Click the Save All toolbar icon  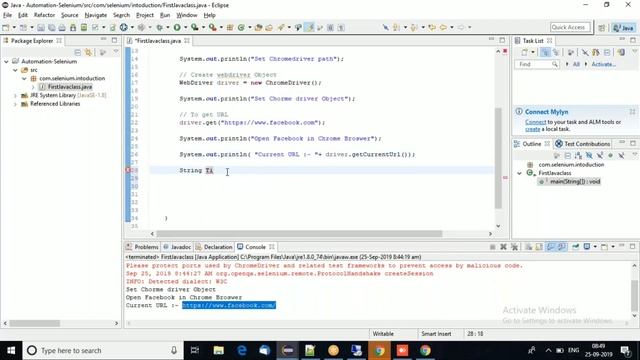pos(51,27)
